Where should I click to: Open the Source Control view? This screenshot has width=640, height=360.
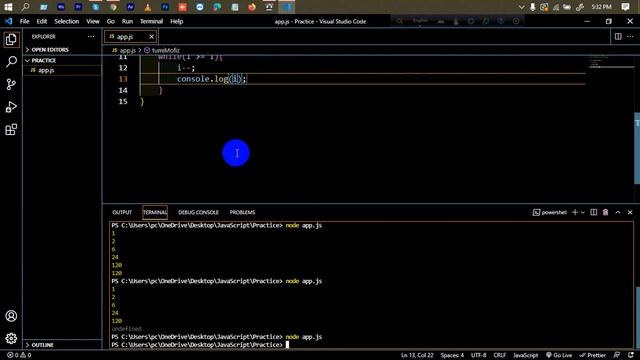tap(11, 84)
